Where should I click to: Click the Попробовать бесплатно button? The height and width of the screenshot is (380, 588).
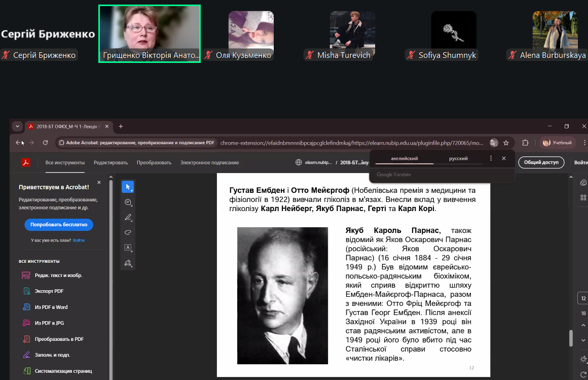point(59,224)
